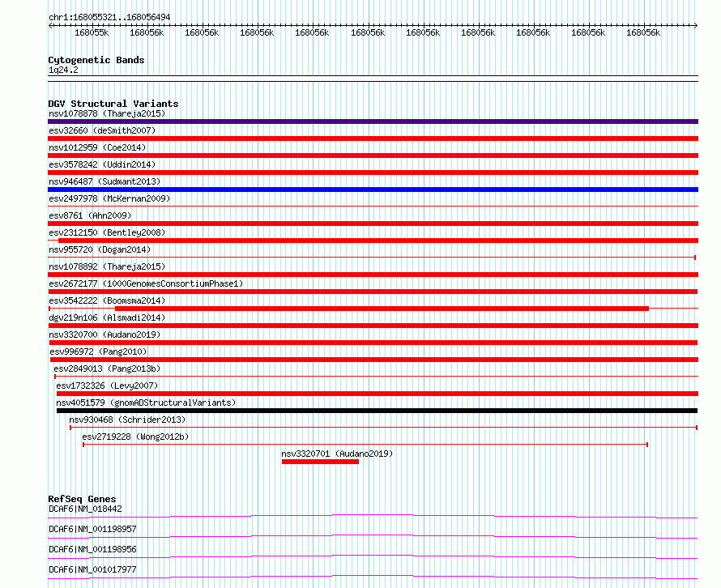The width and height of the screenshot is (721, 588).
Task: Select the black nsv4051579 gnomAD variant bar
Action: (377, 411)
